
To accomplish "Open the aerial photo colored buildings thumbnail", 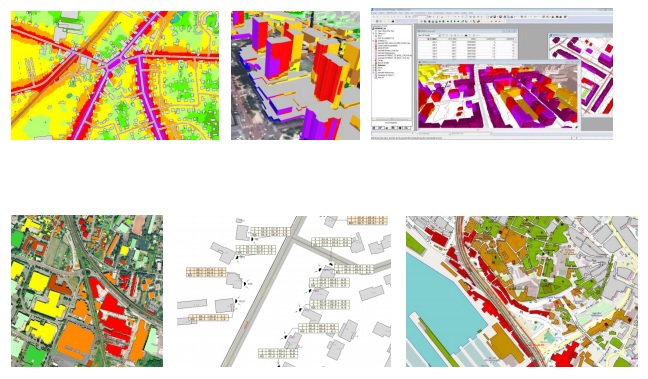I will tap(87, 291).
